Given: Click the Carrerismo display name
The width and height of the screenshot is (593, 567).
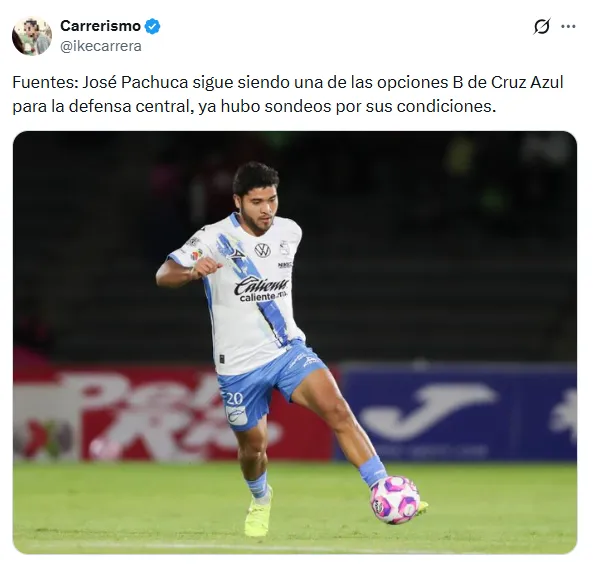Looking at the screenshot, I should pyautogui.click(x=101, y=26).
